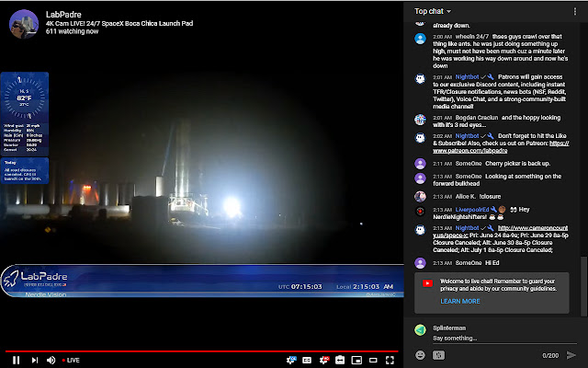Open the 4K Cam LIVE video title
This screenshot has width=588, height=368.
pos(119,23)
